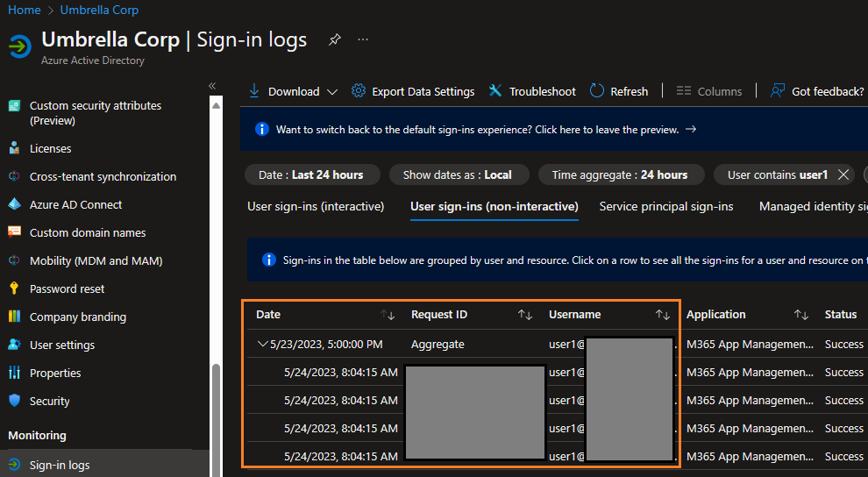Open Properties menu item
This screenshot has height=477, width=868.
[55, 373]
